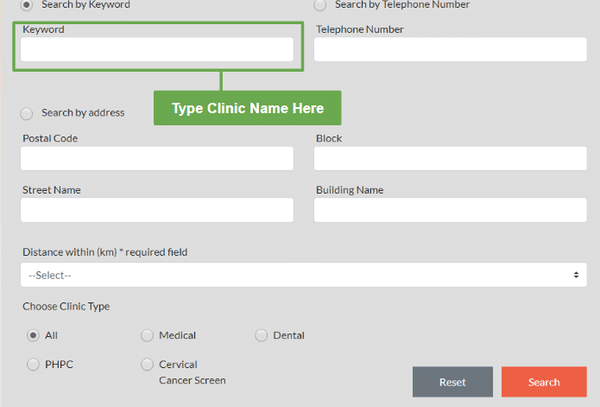
Task: Choose Search by address radio button
Action: pyautogui.click(x=26, y=113)
